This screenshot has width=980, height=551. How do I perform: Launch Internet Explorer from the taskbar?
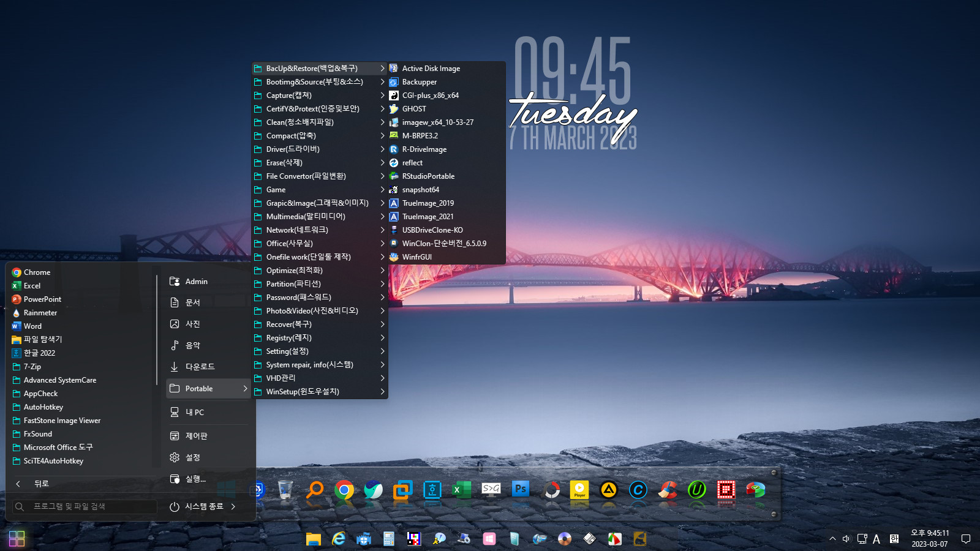coord(339,539)
